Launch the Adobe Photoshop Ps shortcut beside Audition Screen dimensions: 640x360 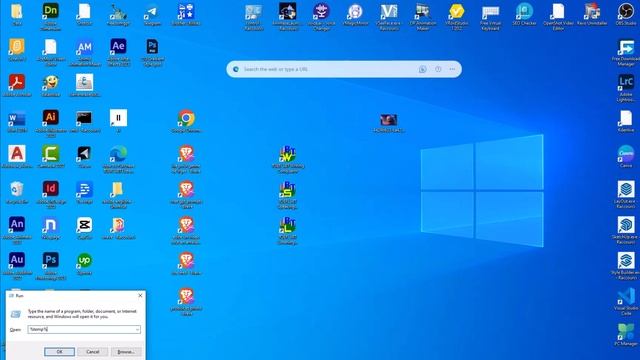coord(51,260)
